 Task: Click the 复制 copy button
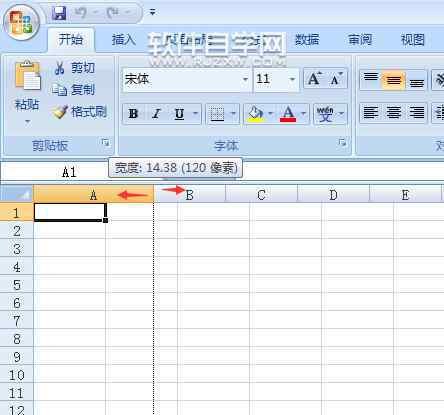point(74,89)
